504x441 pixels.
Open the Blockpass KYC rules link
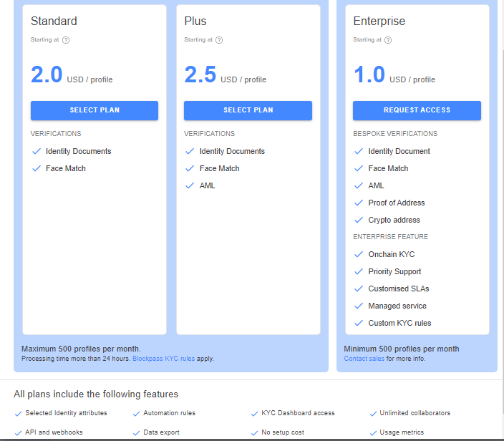[x=164, y=359]
